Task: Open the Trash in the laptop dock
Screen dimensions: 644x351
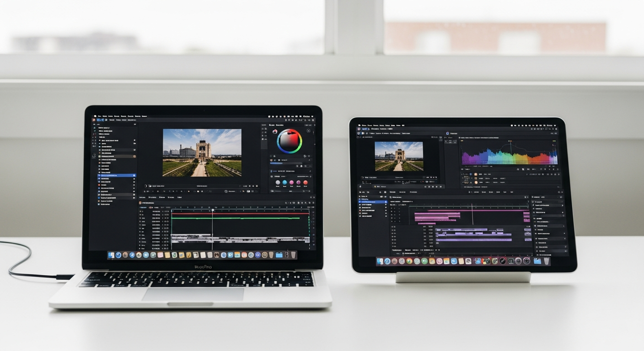Action: (x=293, y=255)
